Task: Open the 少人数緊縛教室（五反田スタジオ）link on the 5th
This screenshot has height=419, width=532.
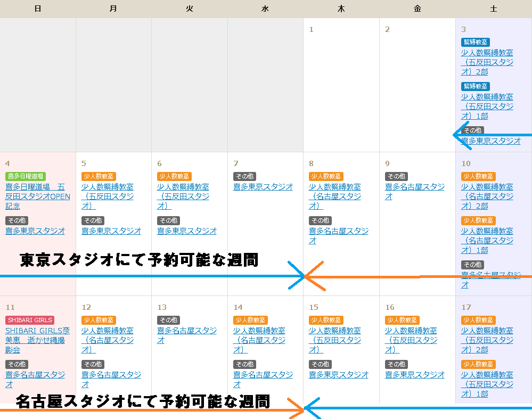Action: (x=107, y=196)
